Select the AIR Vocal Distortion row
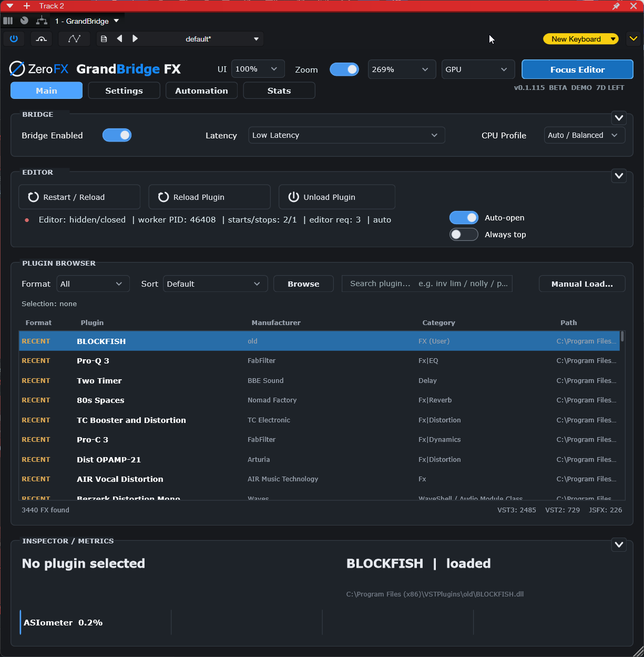Screen dimensions: 644x657 [x=319, y=479]
